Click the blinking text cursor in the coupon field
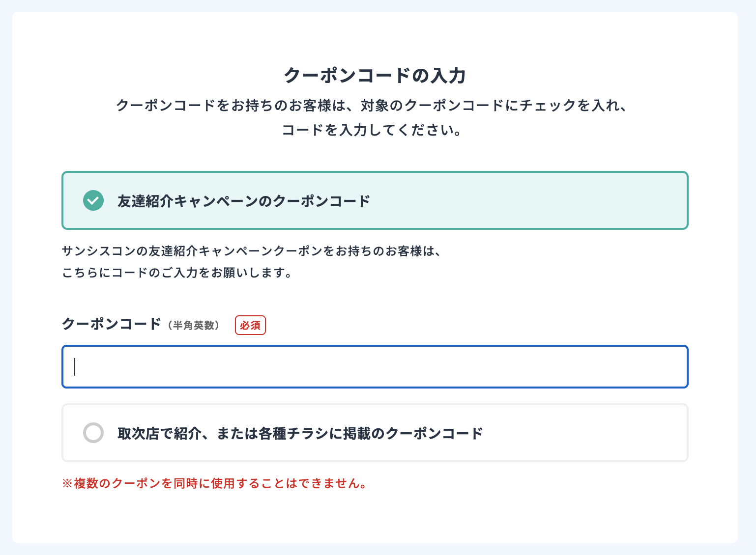The image size is (756, 555). [x=75, y=367]
